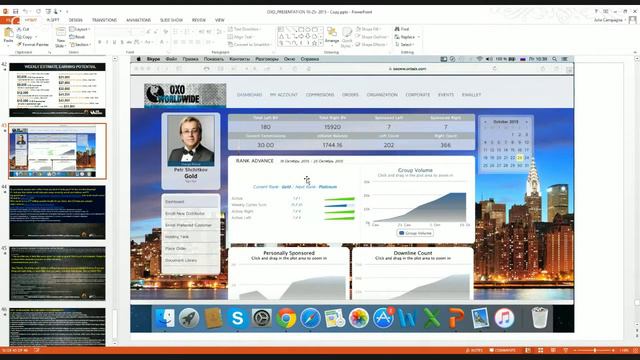The image size is (640, 360).
Task: Switch to the VIEW tab
Action: point(220,20)
